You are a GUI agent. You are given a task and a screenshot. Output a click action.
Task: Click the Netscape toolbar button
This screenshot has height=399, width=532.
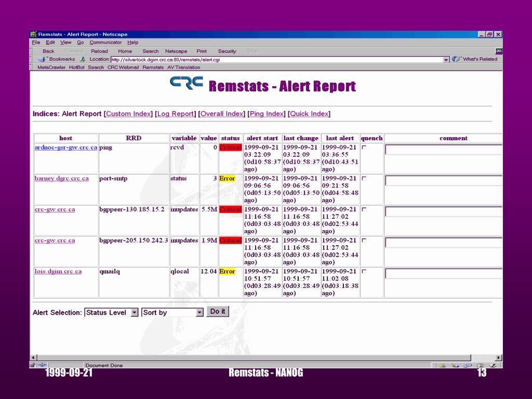tap(176, 51)
